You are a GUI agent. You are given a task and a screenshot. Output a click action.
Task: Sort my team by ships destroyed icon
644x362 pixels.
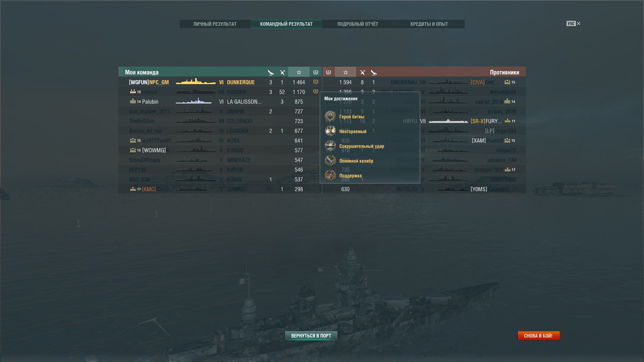pos(271,72)
